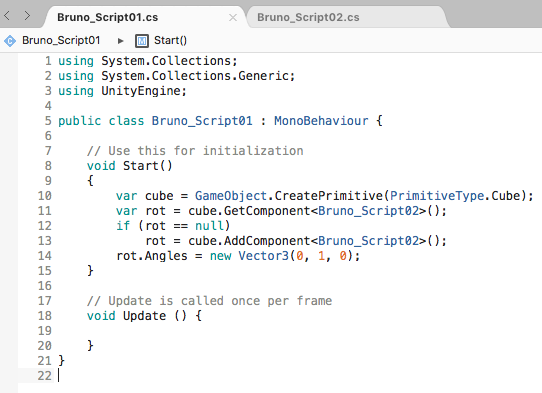Click the 'Bruno_Script01' class name on line 5

(x=202, y=121)
